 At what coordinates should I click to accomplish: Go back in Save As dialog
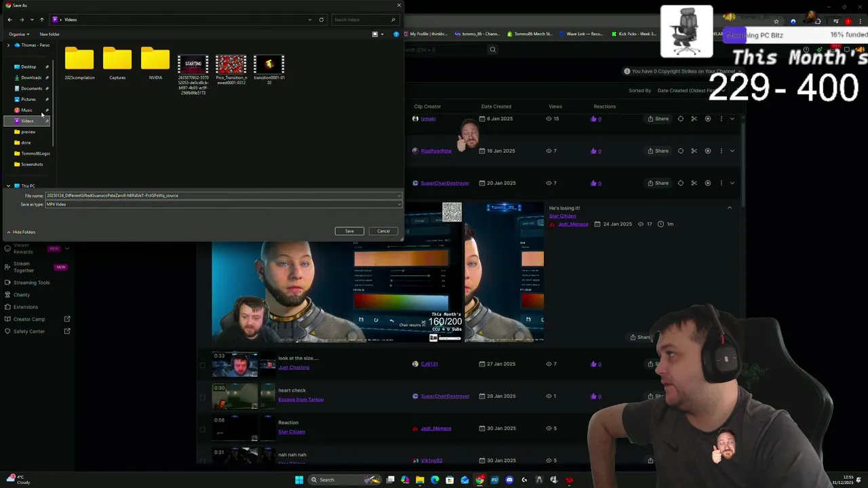(x=10, y=20)
